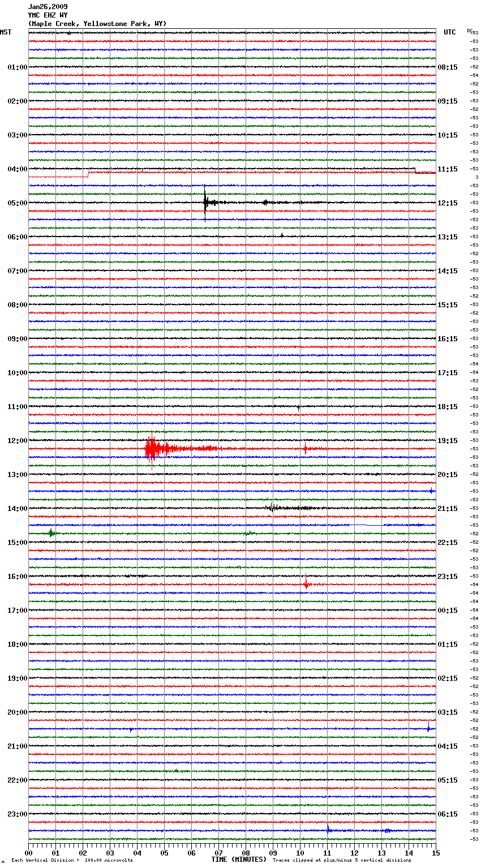The height and width of the screenshot is (868, 481).
Task: Click the 18:15 UTC time label
Action: click(448, 407)
